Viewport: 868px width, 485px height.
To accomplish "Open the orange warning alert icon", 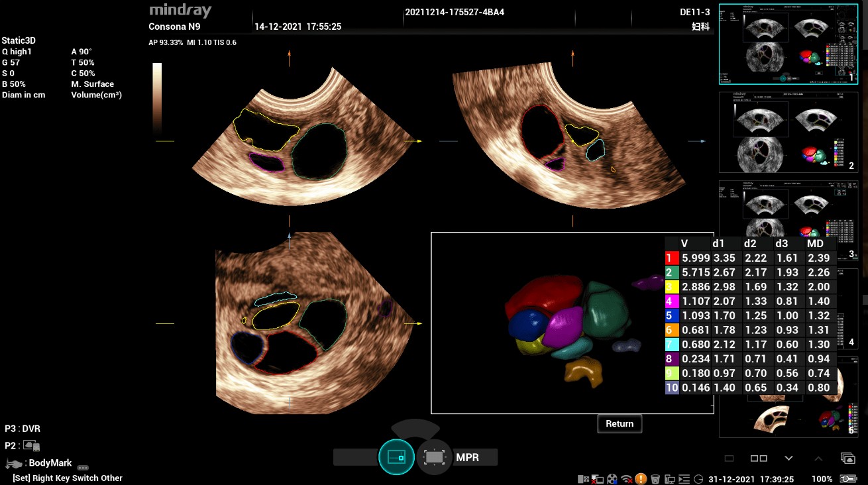I will (x=641, y=478).
